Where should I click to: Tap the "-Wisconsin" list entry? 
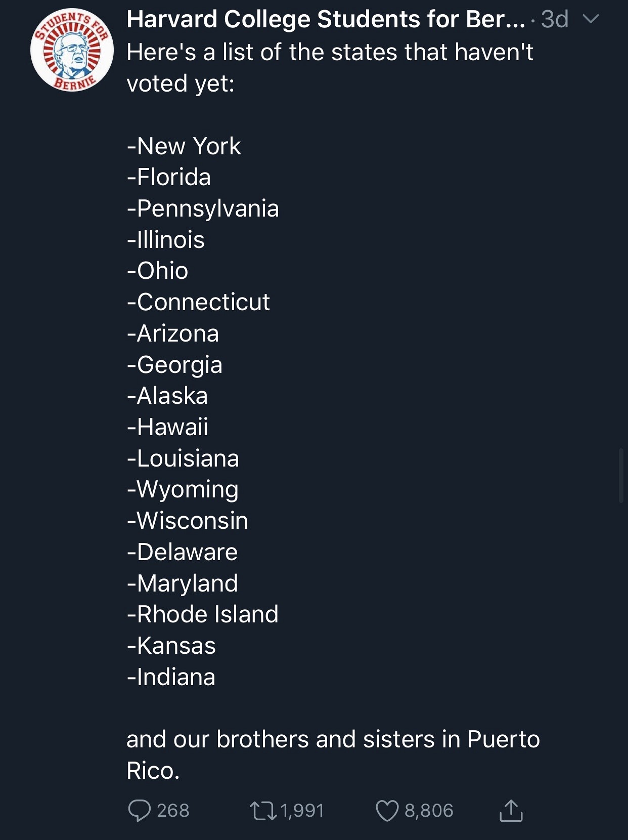(188, 521)
